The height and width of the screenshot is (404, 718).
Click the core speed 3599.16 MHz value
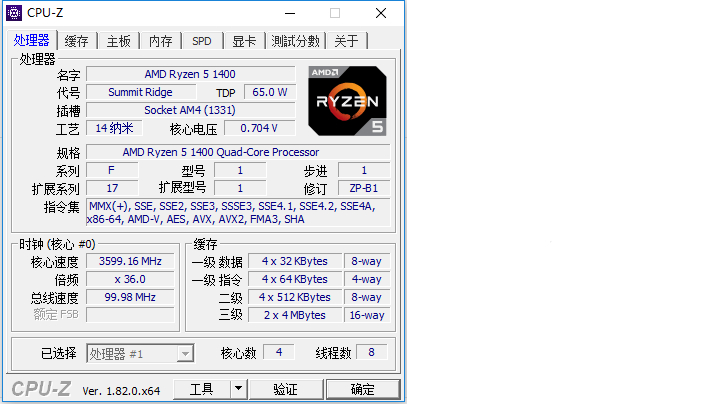point(130,261)
